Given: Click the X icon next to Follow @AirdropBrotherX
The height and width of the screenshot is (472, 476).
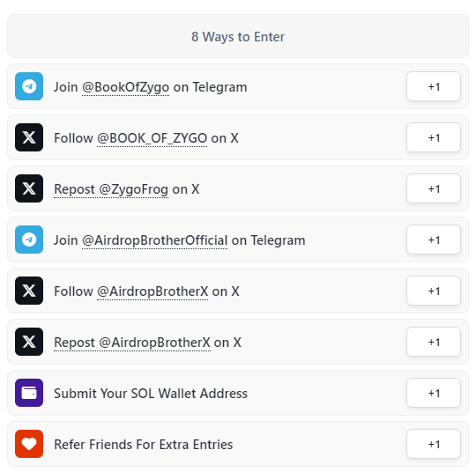Looking at the screenshot, I should click(29, 291).
